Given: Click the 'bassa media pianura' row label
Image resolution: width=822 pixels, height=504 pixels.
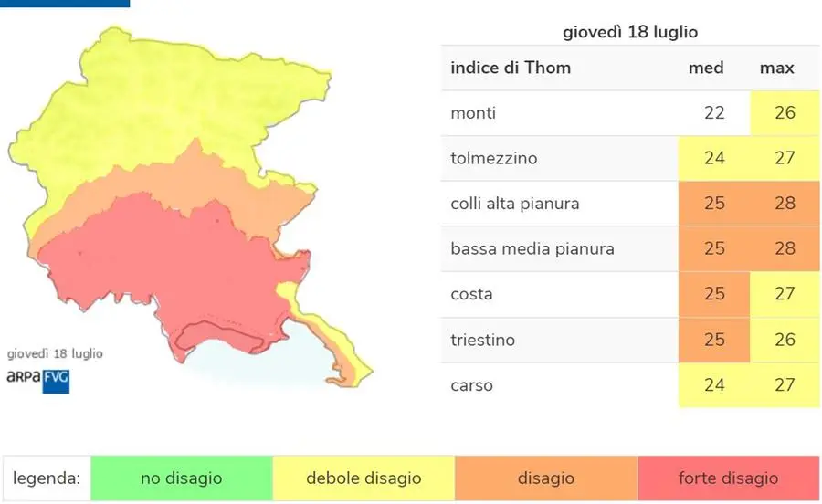Looking at the screenshot, I should pyautogui.click(x=532, y=248).
